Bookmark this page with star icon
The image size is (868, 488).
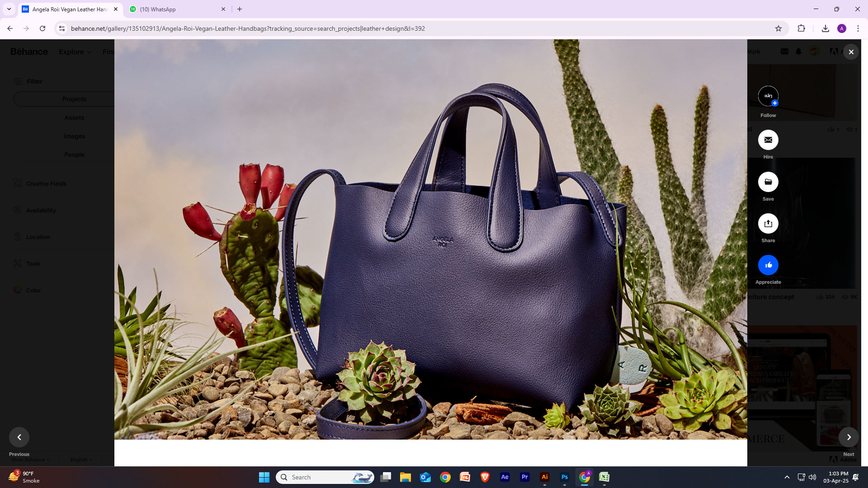tap(778, 28)
